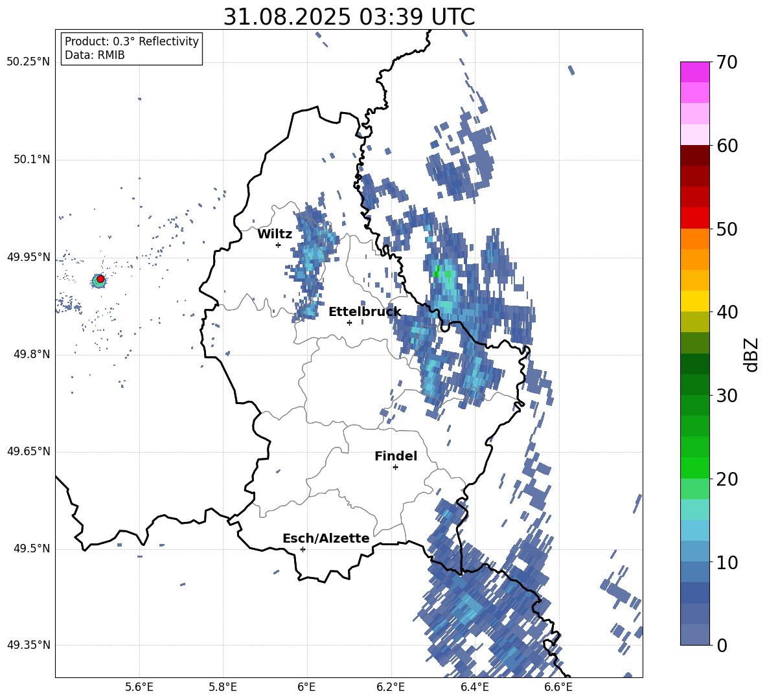Click the colorbar tick value 20

[x=727, y=479]
